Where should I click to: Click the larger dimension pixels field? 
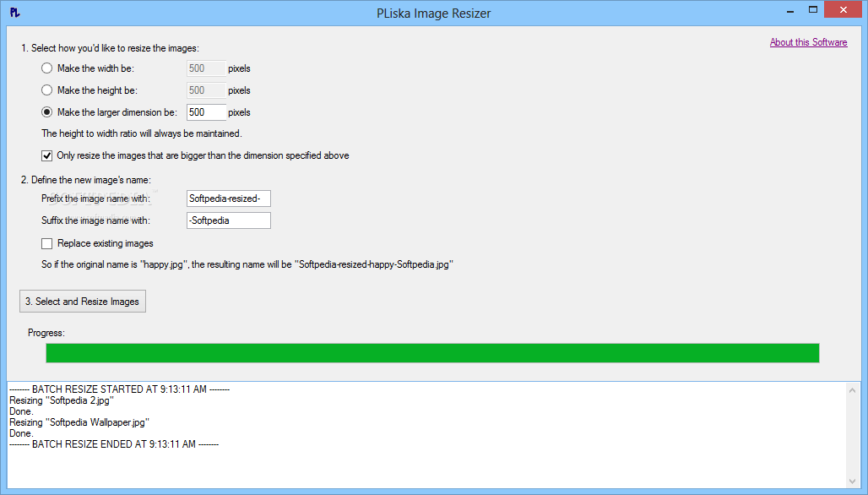[x=207, y=112]
